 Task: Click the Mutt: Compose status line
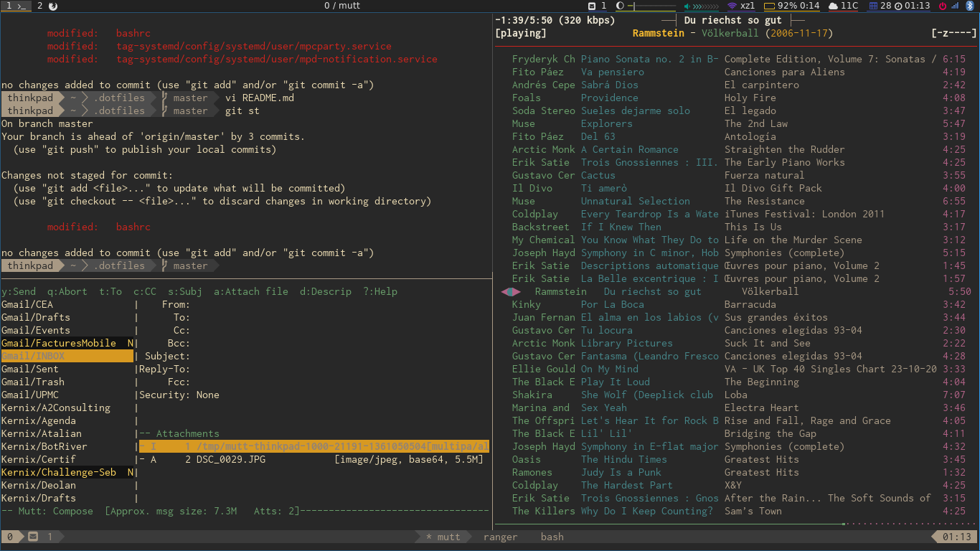pyautogui.click(x=245, y=511)
